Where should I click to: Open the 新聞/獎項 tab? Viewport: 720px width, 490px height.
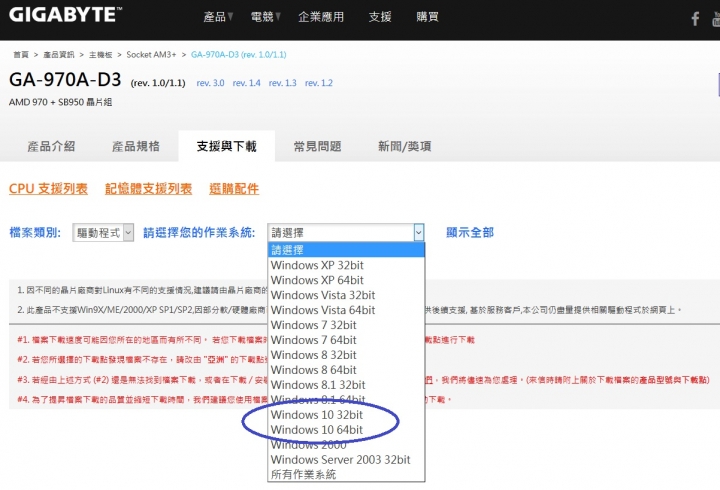pos(405,146)
